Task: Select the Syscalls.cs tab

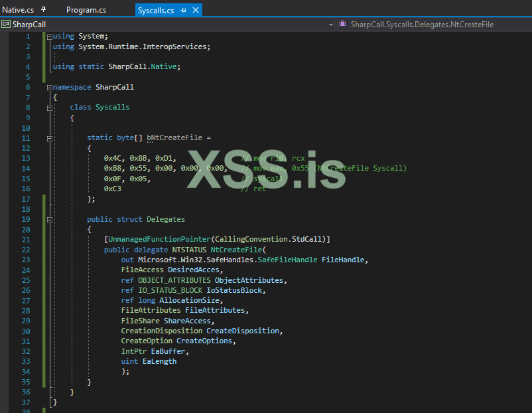Action: 156,10
